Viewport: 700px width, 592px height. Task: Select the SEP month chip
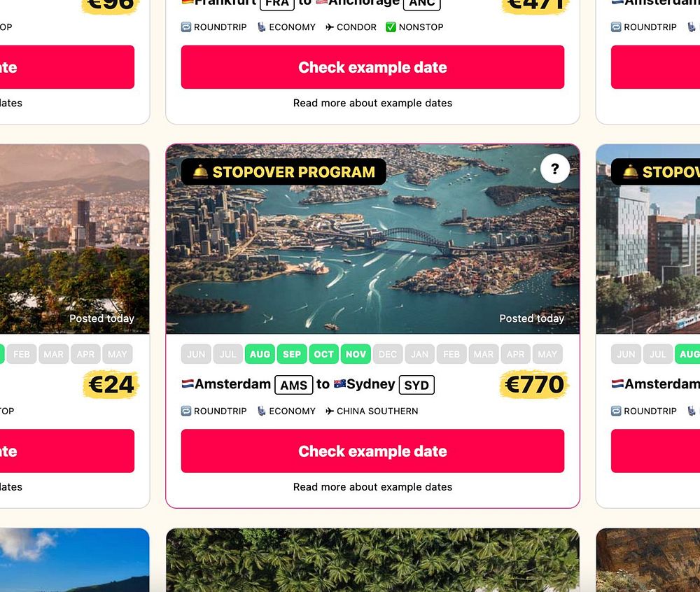coord(292,354)
